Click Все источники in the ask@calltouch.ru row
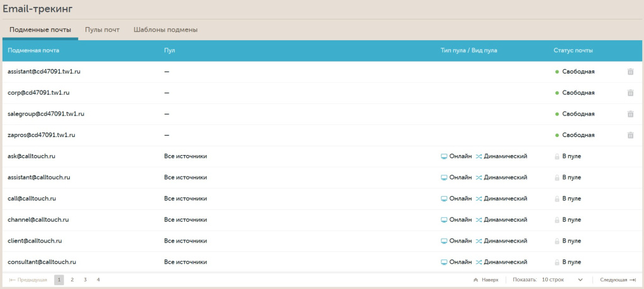This screenshot has width=644, height=289. point(186,156)
